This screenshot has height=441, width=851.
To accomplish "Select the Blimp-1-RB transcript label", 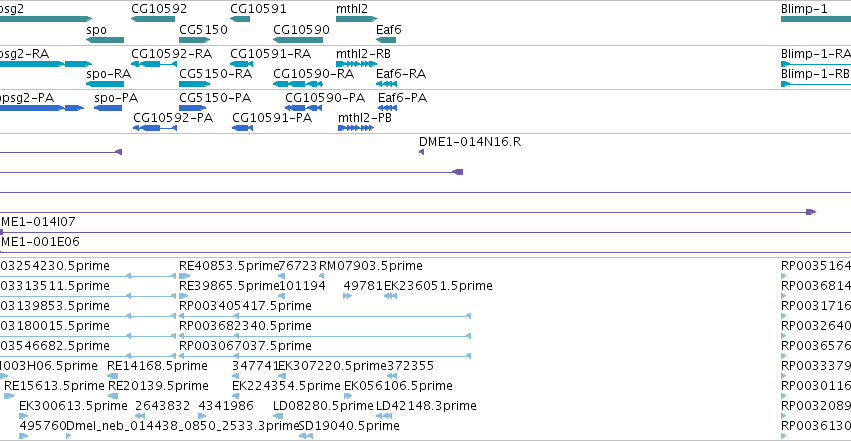I will (x=816, y=74).
